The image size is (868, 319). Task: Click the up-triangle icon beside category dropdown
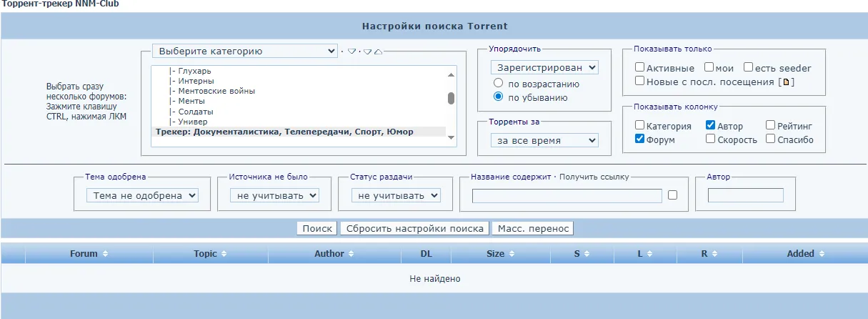(x=377, y=51)
